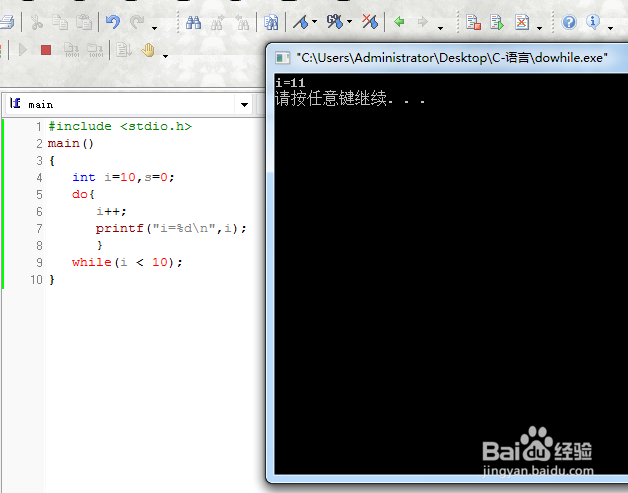Open the Find binoculars tool

[193, 22]
